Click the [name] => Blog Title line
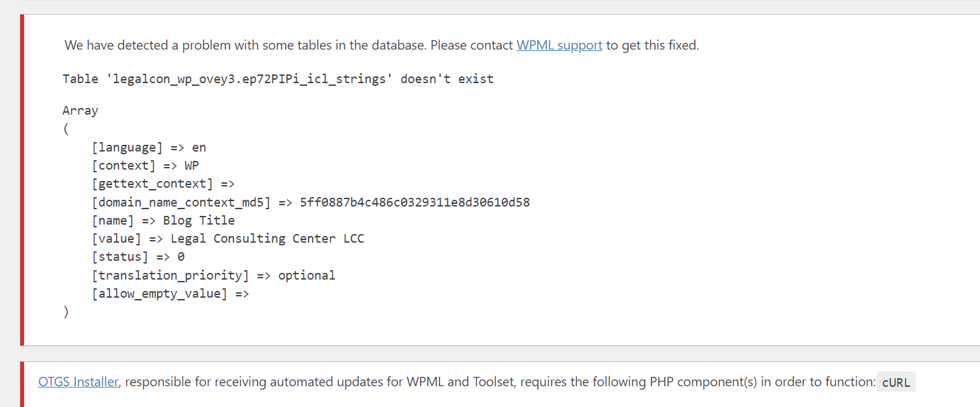Viewport: 980px width, 407px height. pyautogui.click(x=163, y=220)
